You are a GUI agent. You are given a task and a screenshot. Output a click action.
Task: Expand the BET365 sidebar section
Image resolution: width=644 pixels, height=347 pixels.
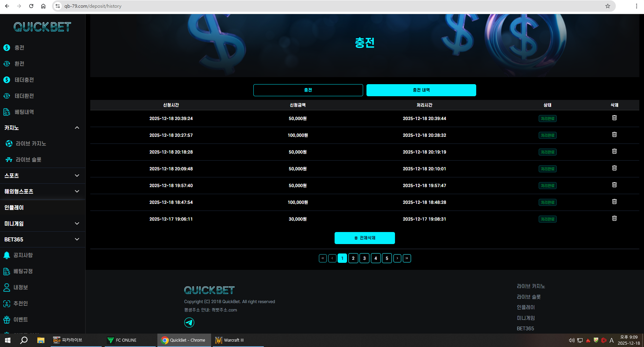[x=77, y=239]
